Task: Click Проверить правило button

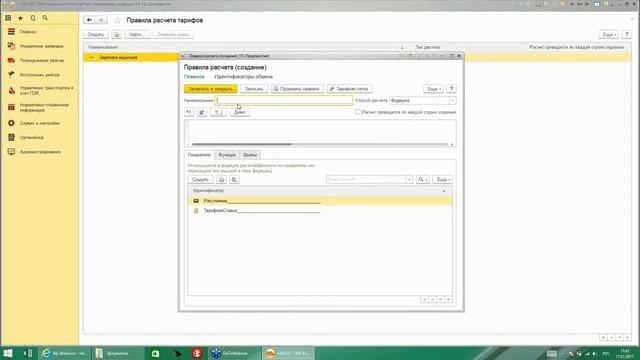Action: pyautogui.click(x=298, y=89)
